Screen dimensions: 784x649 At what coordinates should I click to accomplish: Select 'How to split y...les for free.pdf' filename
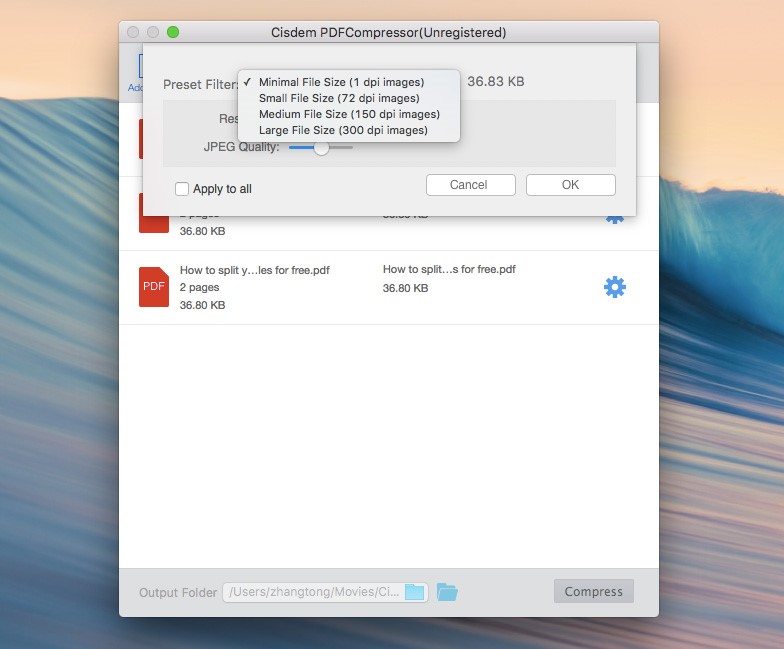[x=254, y=270]
